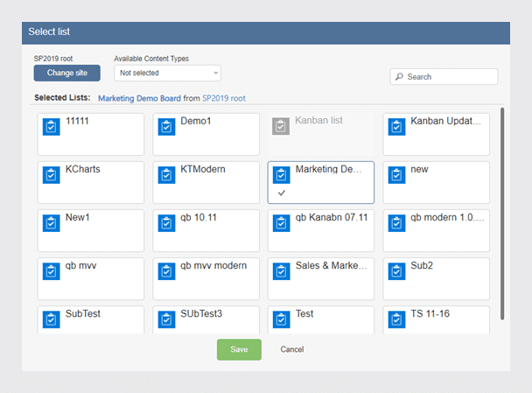532x393 pixels.
Task: Click the list grid vertical scrollbar
Action: 502,214
